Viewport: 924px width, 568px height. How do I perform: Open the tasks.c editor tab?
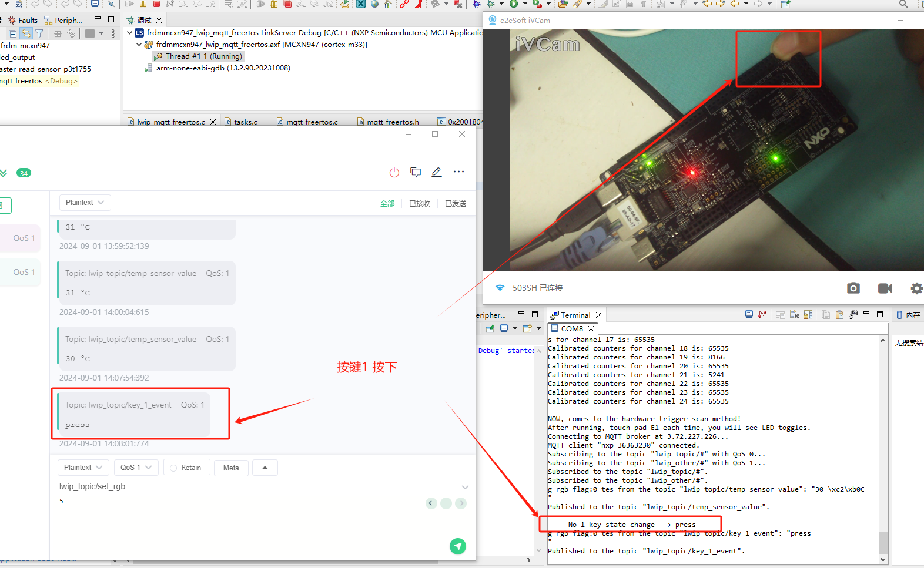(x=241, y=122)
